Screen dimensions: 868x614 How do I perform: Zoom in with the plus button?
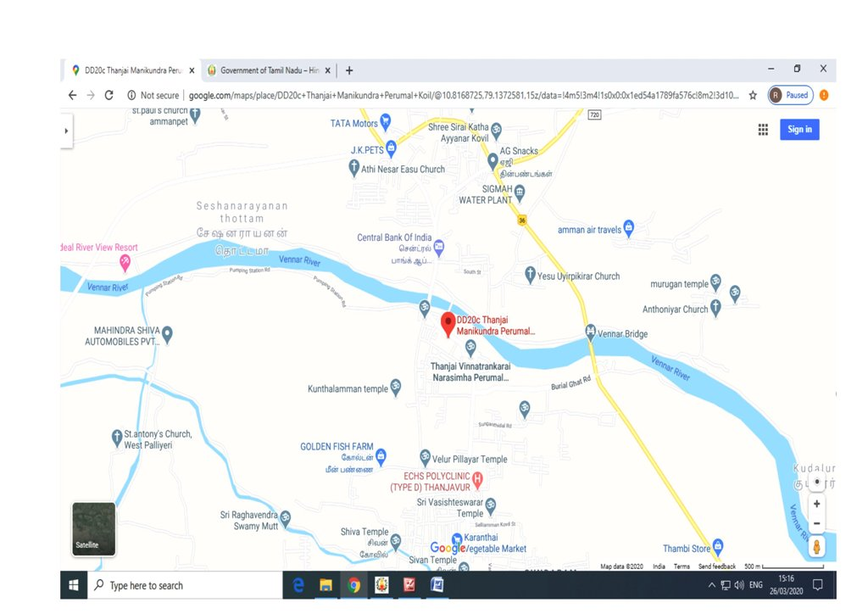coord(816,504)
